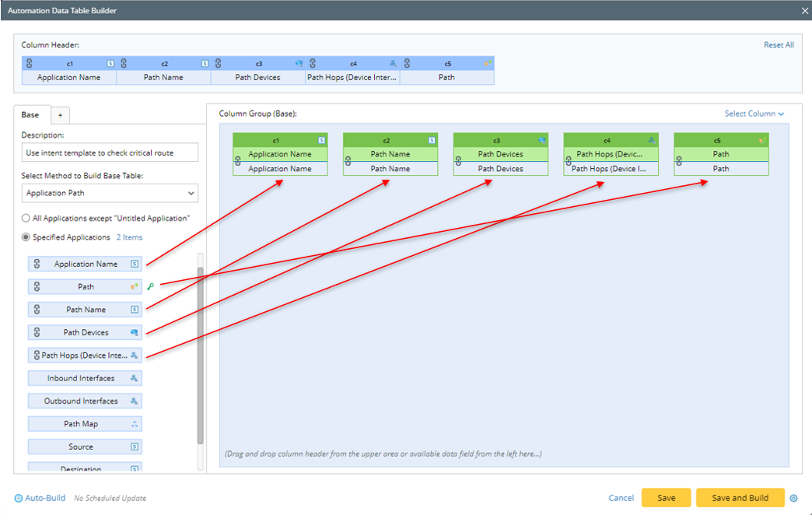Image resolution: width=812 pixels, height=515 pixels.
Task: Click No Scheduled Update text
Action: coord(110,499)
